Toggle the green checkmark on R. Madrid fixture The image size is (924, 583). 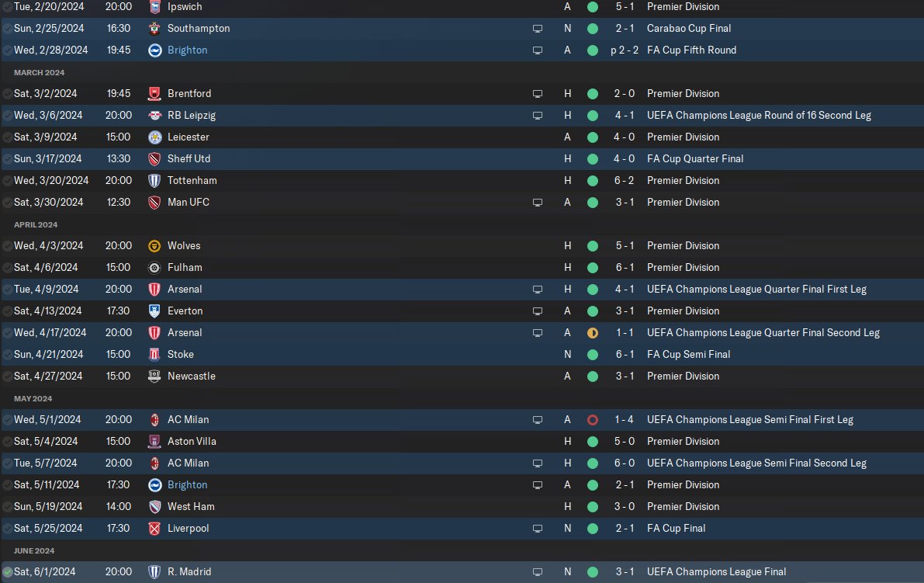(8, 572)
